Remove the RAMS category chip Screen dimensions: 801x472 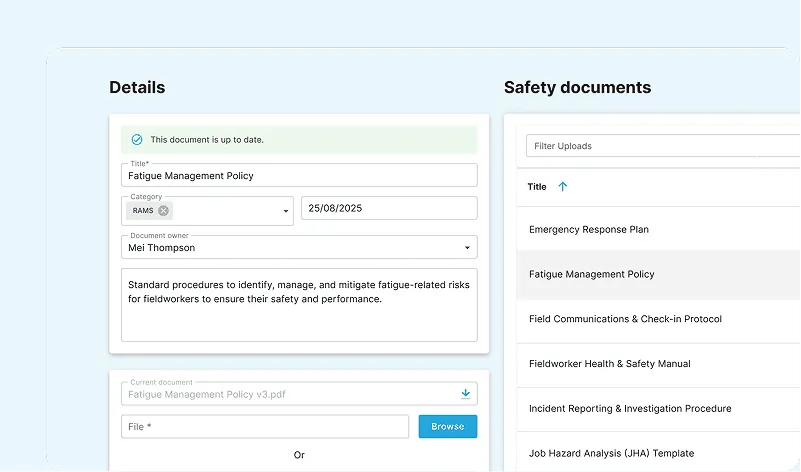click(163, 211)
